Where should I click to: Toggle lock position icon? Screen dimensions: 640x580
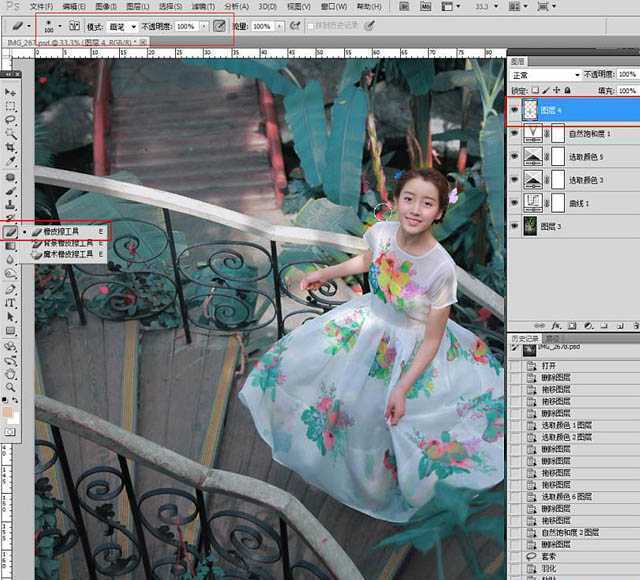coord(556,90)
